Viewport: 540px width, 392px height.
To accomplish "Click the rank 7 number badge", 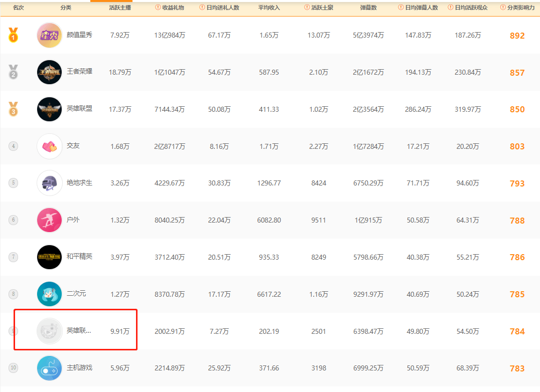I will point(13,257).
